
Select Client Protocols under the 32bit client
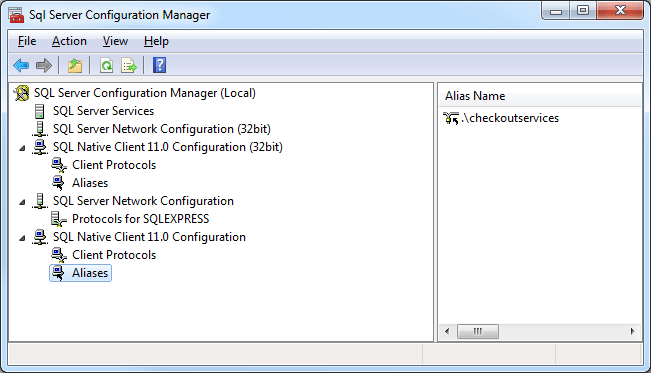tap(114, 165)
